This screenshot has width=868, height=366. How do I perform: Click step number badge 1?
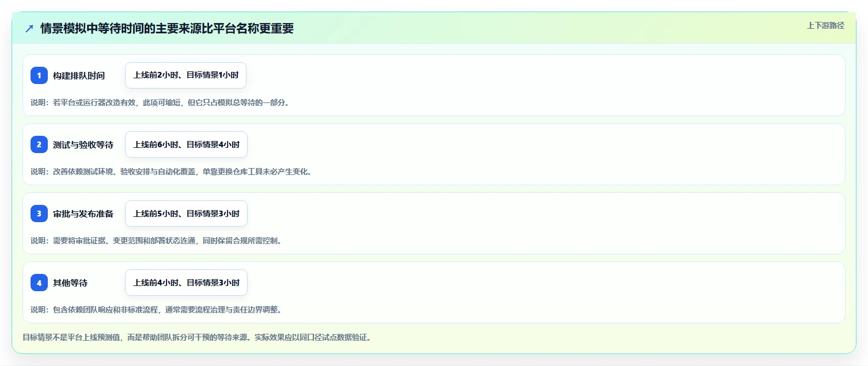tap(39, 75)
